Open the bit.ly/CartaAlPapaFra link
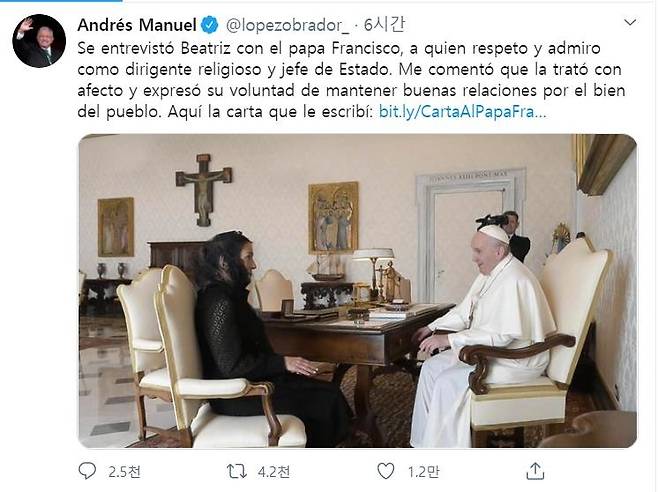Image resolution: width=658 pixels, height=492 pixels. click(462, 111)
